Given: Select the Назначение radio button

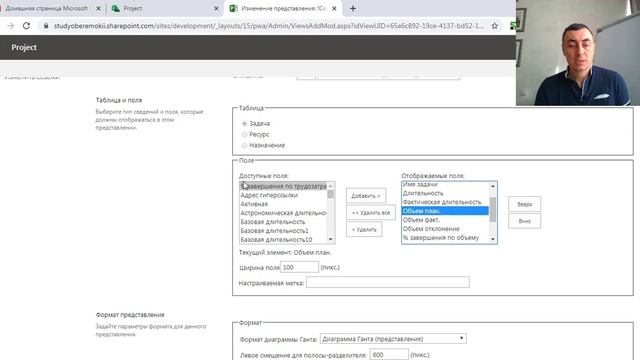Looking at the screenshot, I should (244, 145).
